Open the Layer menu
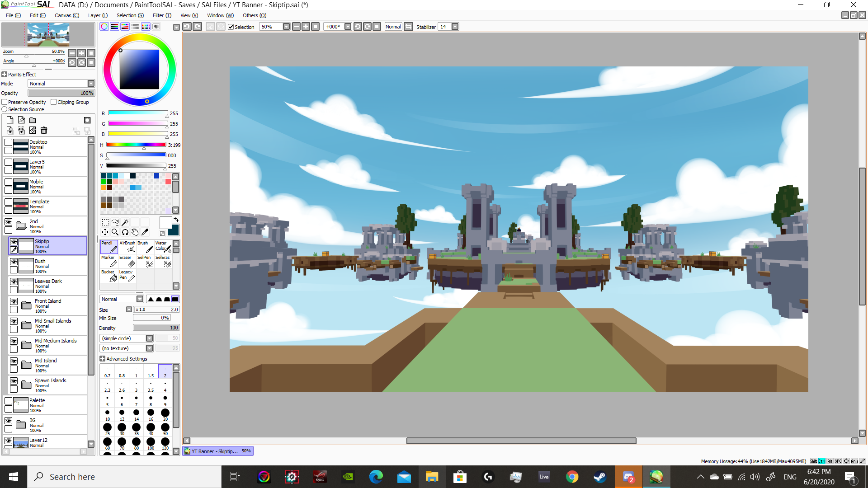 point(98,15)
